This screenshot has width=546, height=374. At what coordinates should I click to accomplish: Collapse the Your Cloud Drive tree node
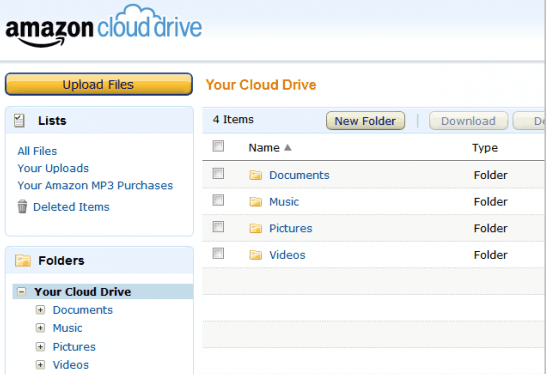tap(22, 291)
